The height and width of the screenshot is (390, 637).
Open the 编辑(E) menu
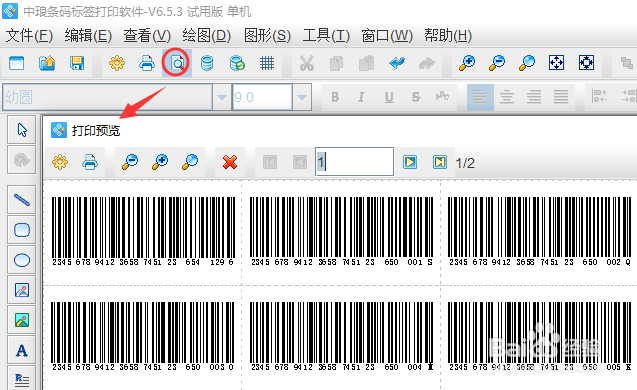tap(88, 36)
